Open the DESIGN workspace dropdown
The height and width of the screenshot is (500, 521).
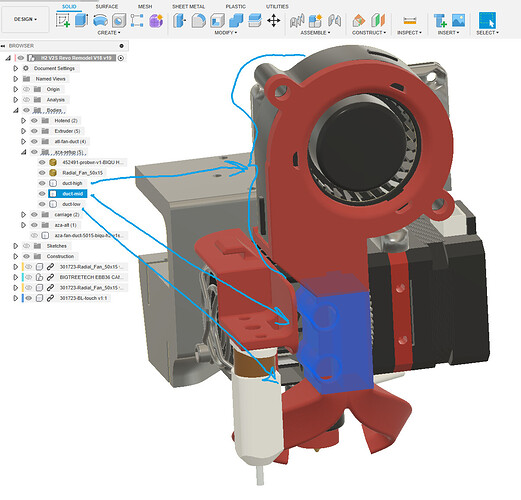[x=25, y=19]
